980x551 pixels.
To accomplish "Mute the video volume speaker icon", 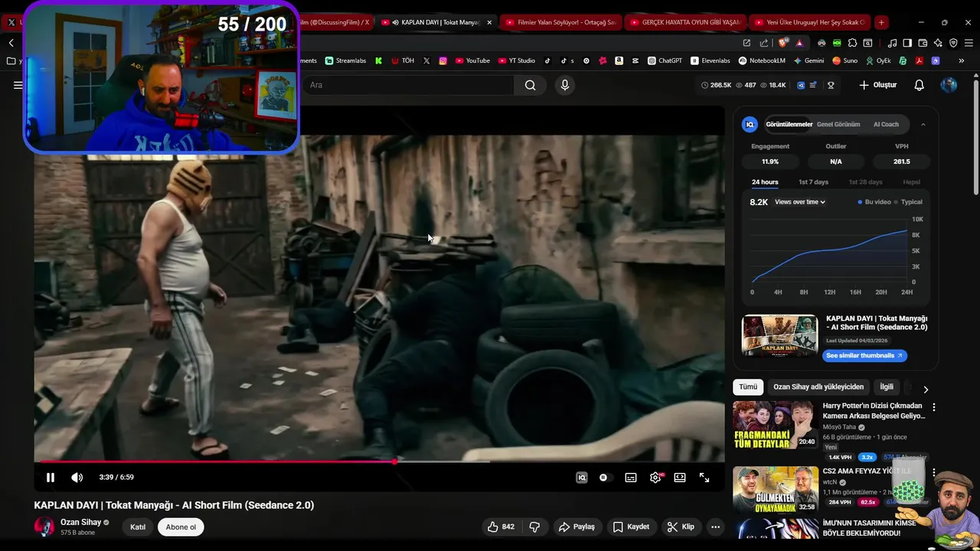I will (x=77, y=478).
